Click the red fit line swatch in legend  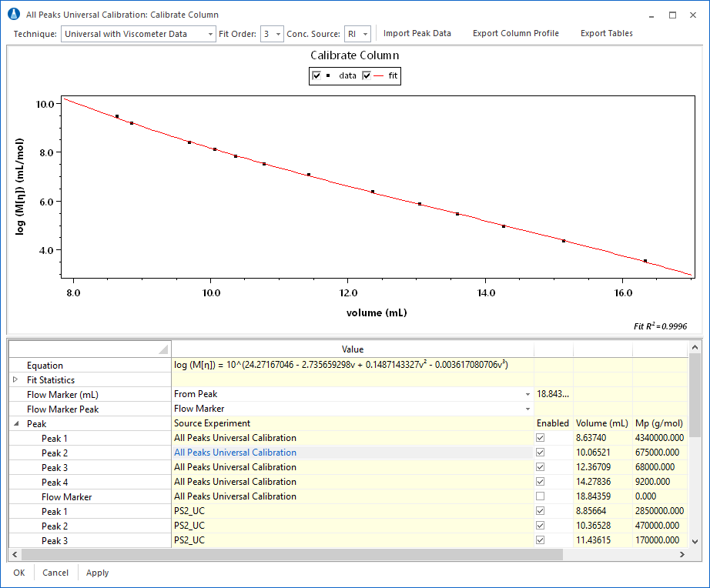point(379,75)
